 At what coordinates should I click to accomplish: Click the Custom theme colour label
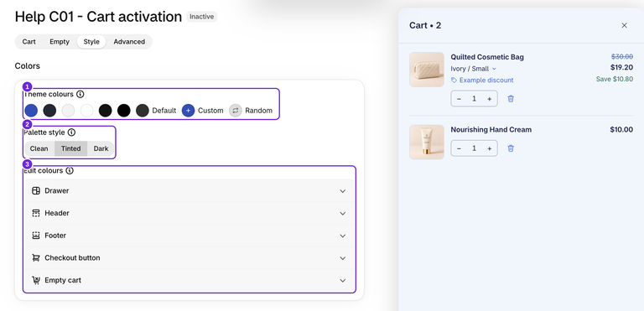[x=210, y=111]
